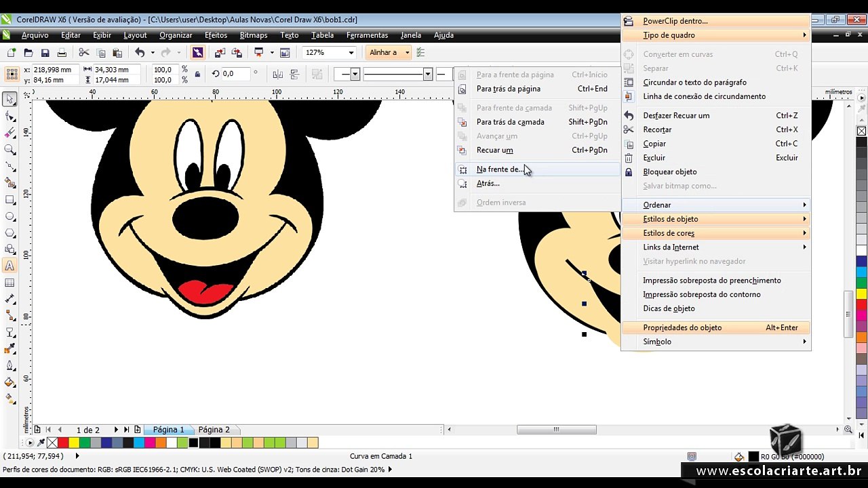This screenshot has width=868, height=488.
Task: Switch to the Página 2 tab
Action: coord(214,430)
